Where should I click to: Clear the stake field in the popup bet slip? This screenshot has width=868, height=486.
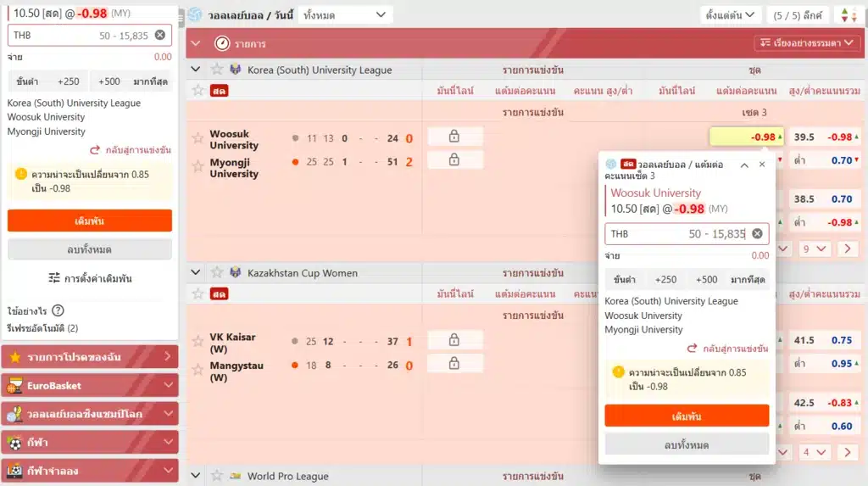click(757, 234)
